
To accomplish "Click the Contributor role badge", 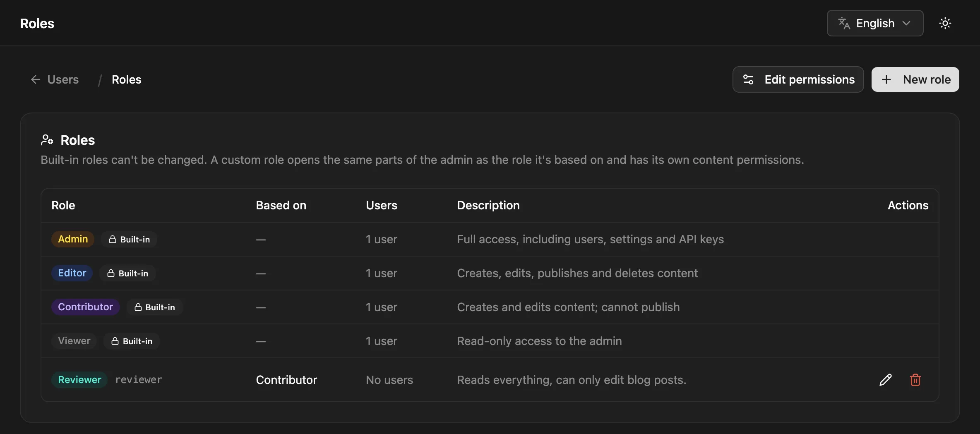I will point(85,307).
